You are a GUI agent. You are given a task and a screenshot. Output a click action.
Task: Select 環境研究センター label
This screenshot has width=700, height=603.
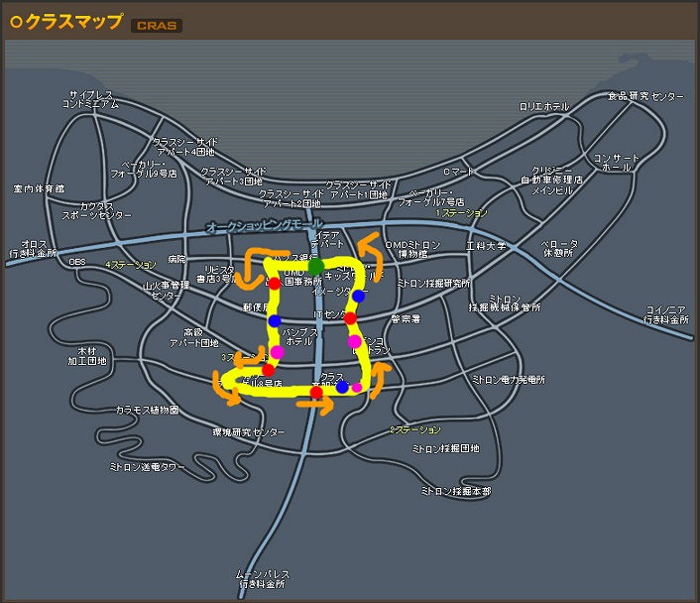pos(248,432)
